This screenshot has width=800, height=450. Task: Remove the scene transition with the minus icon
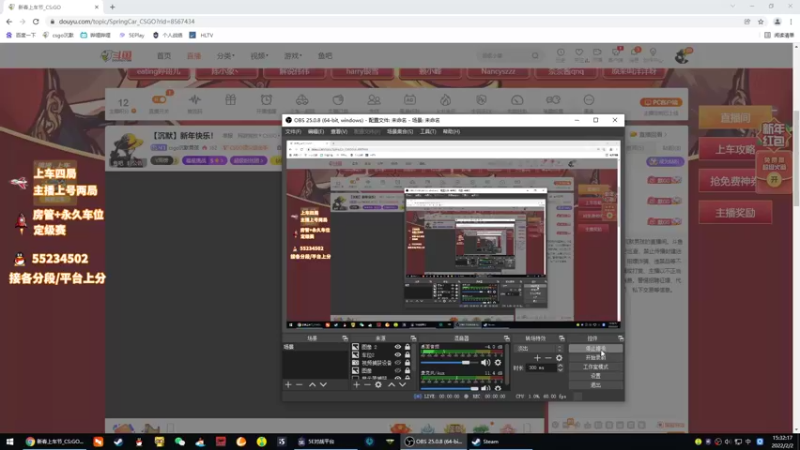click(548, 358)
